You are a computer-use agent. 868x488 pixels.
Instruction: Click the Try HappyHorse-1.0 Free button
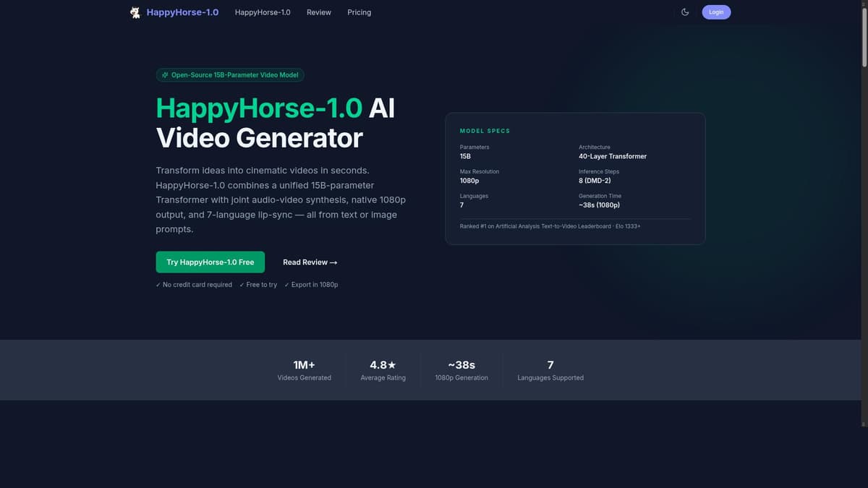coord(210,262)
